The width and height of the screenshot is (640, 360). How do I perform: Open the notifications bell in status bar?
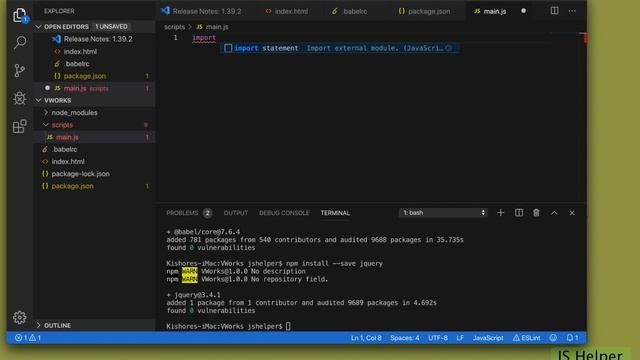click(x=572, y=338)
